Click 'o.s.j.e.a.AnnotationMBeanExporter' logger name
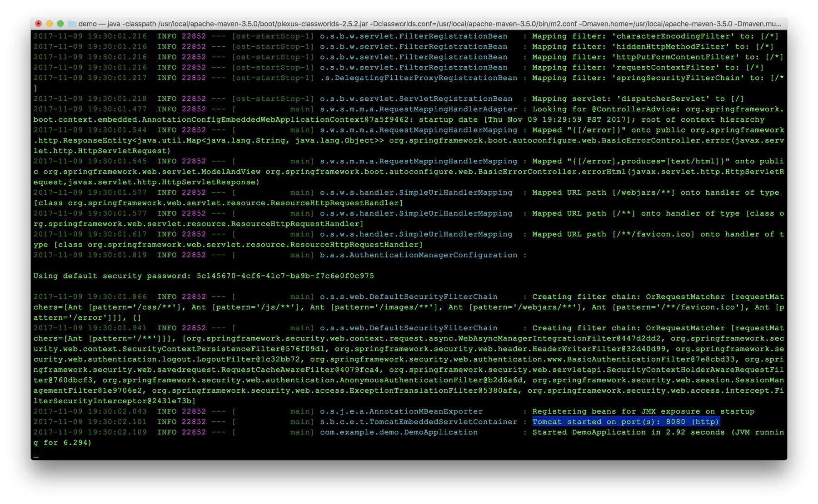The width and height of the screenshot is (818, 504). [401, 411]
